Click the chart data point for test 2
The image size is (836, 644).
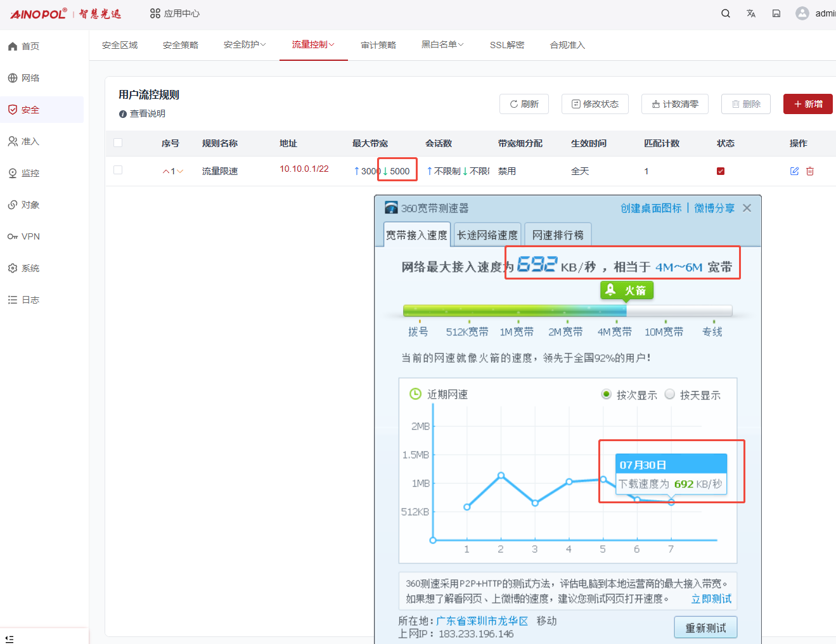click(x=501, y=475)
